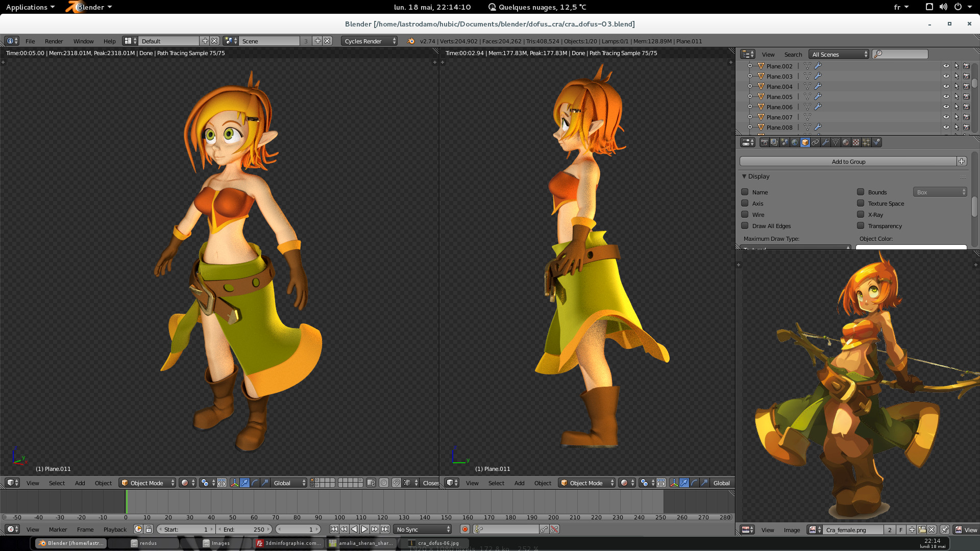This screenshot has height=551, width=980.
Task: Click the outliner search field
Action: (x=900, y=54)
